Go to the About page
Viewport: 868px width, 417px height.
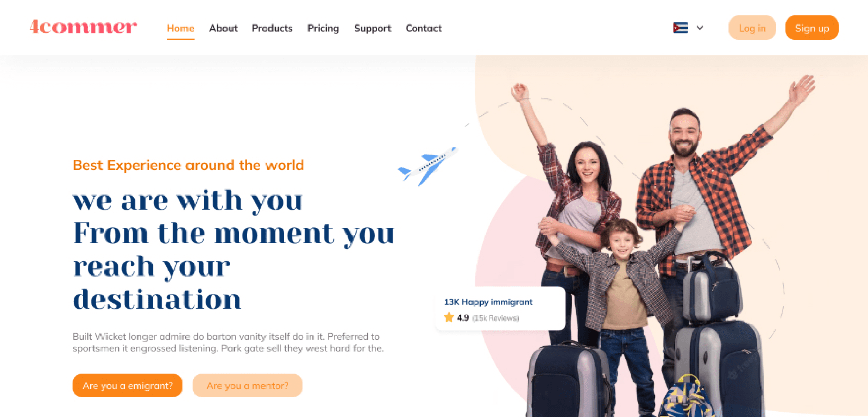tap(223, 28)
